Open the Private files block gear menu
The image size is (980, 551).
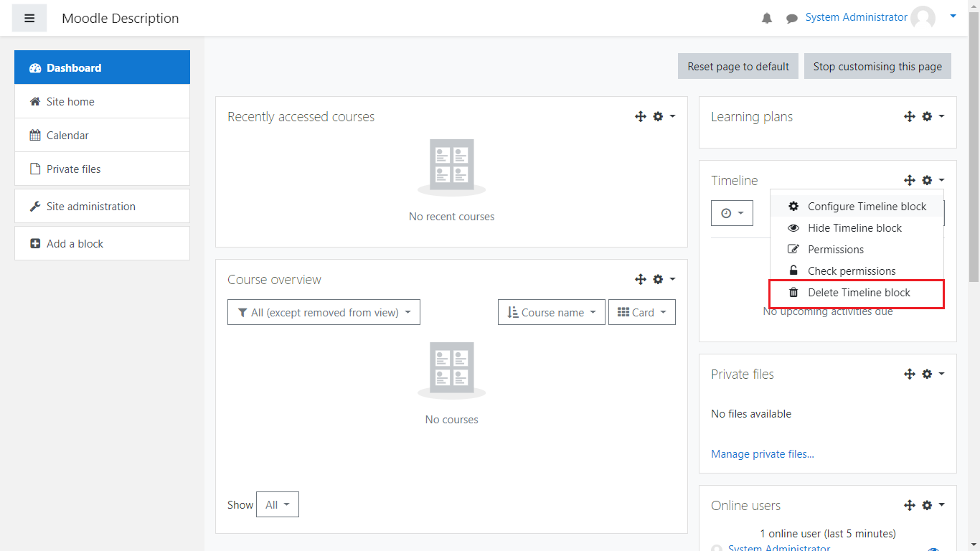(932, 374)
